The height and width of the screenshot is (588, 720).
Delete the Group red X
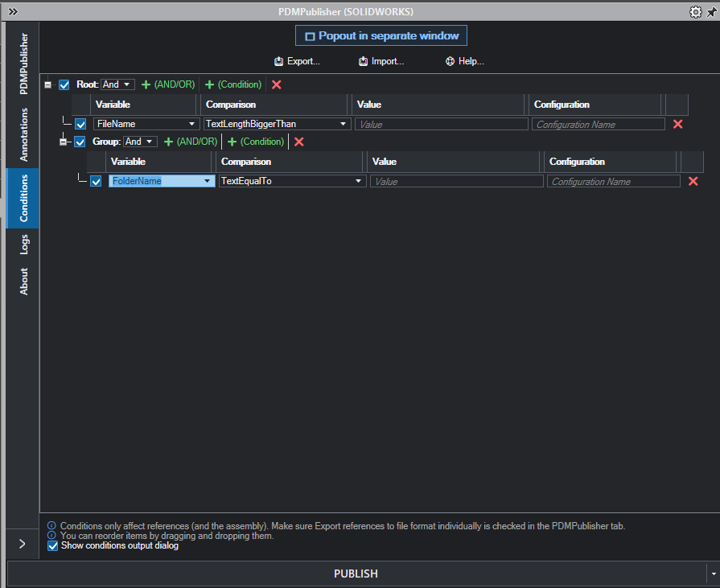[299, 142]
